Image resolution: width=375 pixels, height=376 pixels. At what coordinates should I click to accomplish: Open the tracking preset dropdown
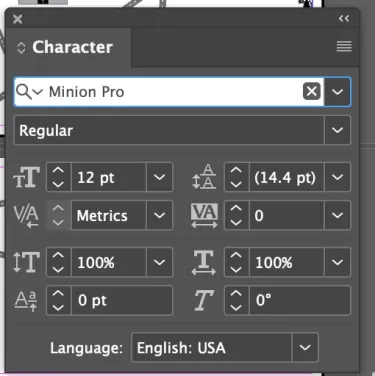[x=337, y=215]
